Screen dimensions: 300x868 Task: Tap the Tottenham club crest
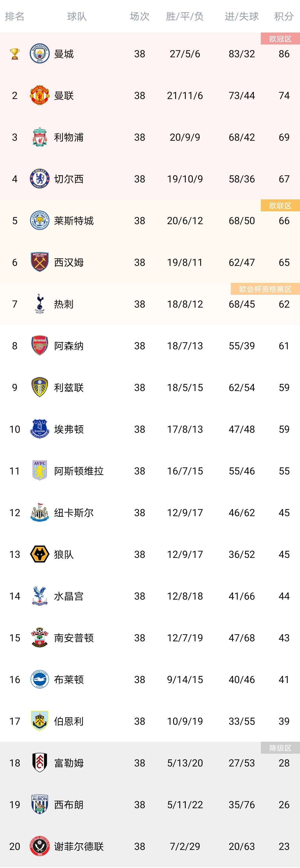pos(40,304)
